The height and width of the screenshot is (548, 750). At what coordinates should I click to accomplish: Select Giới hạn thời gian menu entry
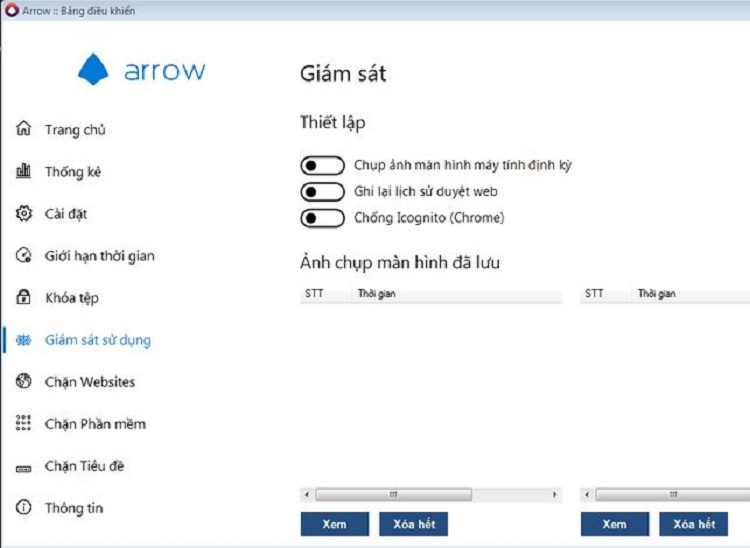(99, 256)
